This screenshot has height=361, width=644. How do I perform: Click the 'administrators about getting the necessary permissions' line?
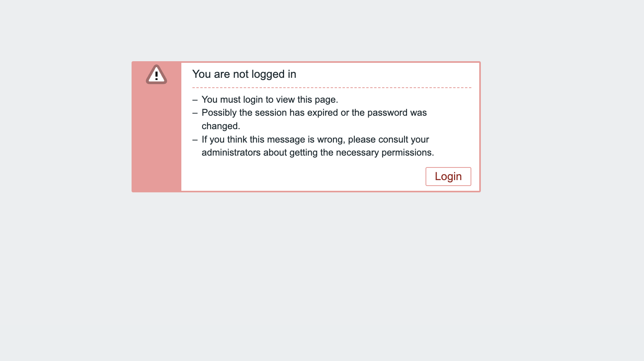(318, 152)
